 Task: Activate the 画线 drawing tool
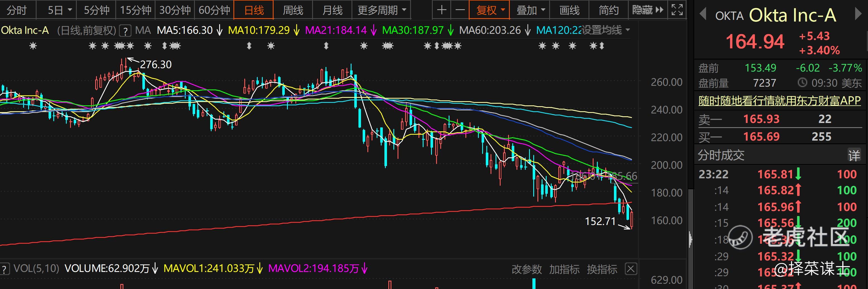click(570, 10)
